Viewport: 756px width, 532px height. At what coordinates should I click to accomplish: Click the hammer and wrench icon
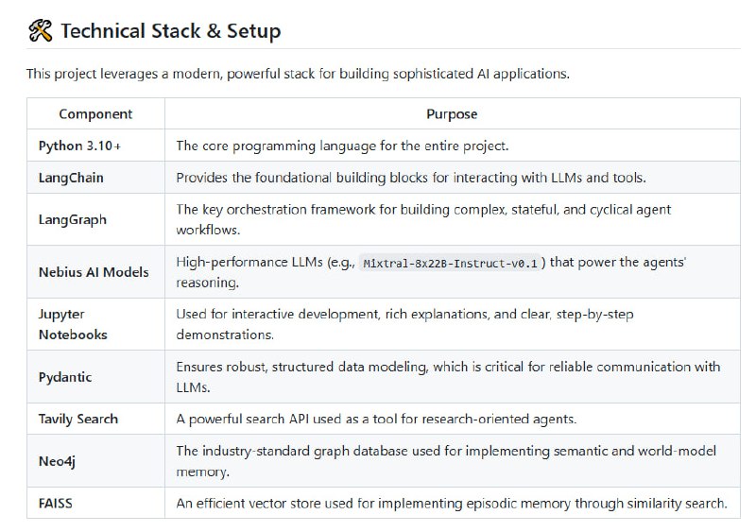[40, 30]
